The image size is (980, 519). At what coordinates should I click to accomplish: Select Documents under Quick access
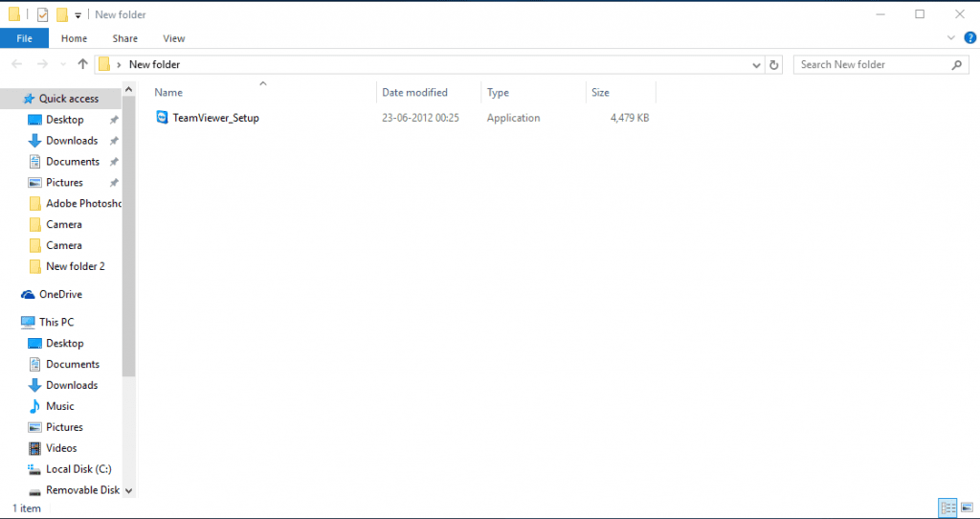pyautogui.click(x=73, y=161)
